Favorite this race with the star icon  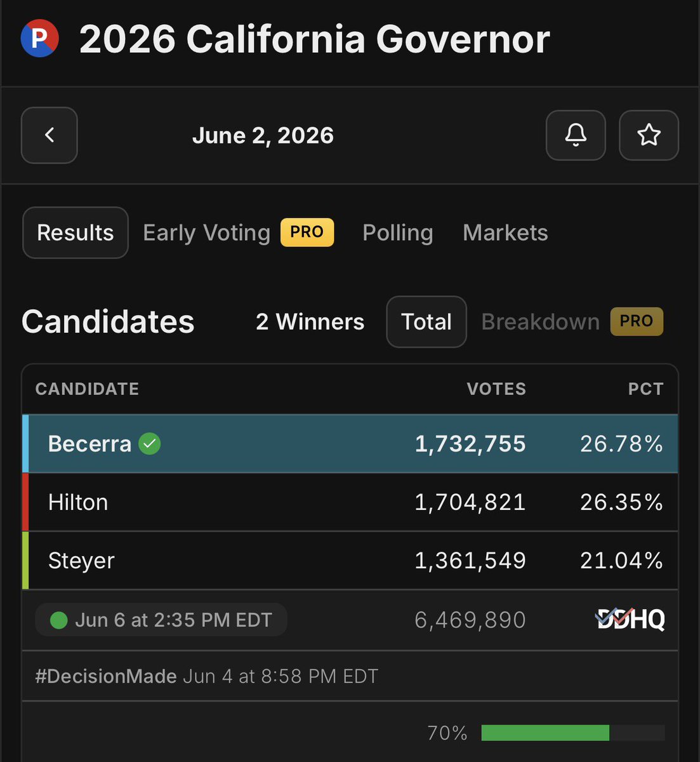click(x=649, y=135)
